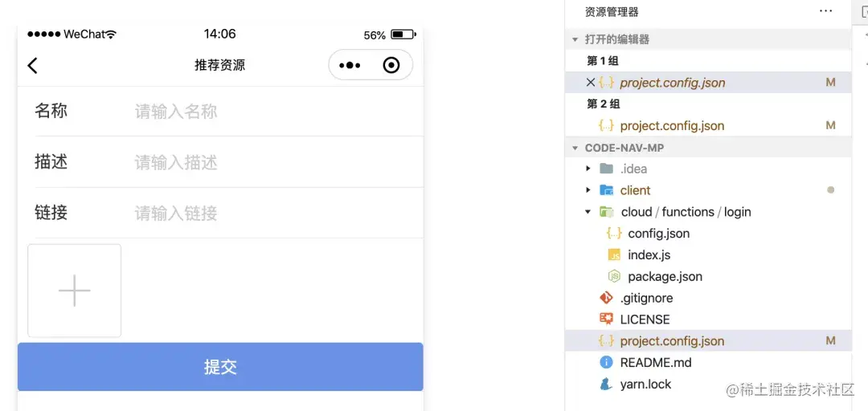This screenshot has width=868, height=411.
Task: Collapse the cloud / functions / login folder
Action: point(588,212)
